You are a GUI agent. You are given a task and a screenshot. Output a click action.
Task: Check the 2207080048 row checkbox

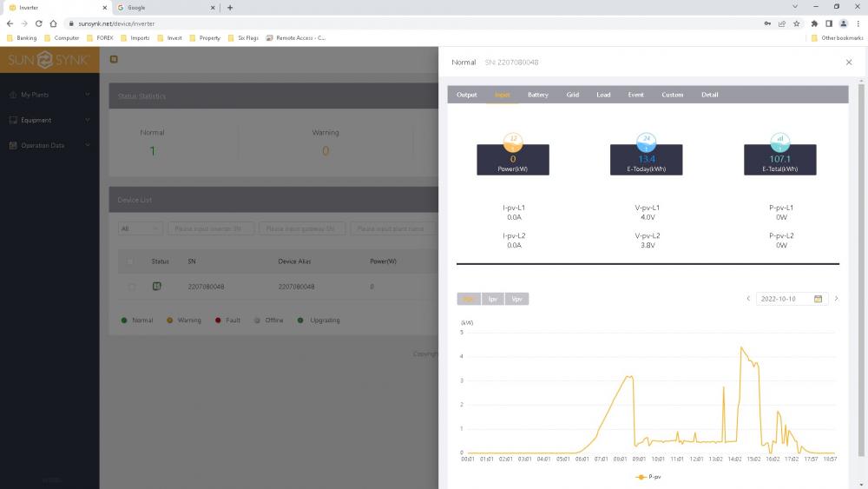tap(131, 287)
